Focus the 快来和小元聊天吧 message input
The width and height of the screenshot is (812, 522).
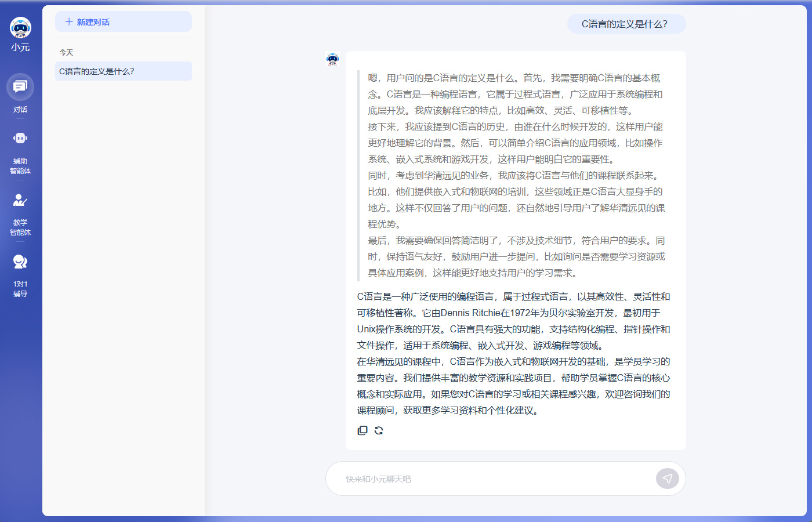click(493, 479)
